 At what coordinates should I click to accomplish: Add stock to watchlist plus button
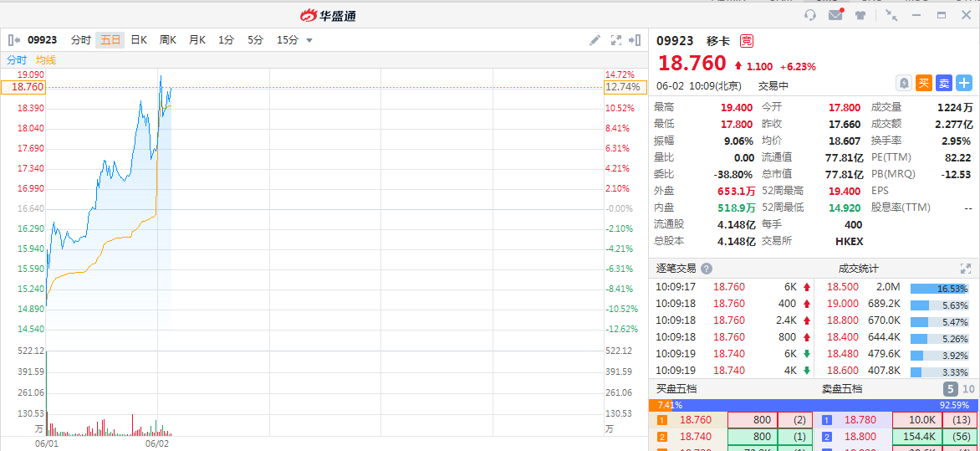964,83
